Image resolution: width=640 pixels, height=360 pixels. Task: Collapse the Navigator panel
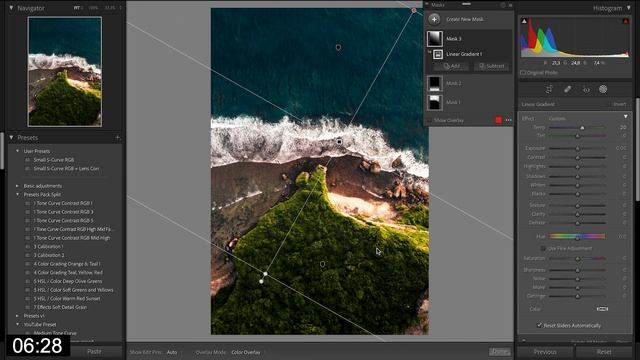point(11,8)
